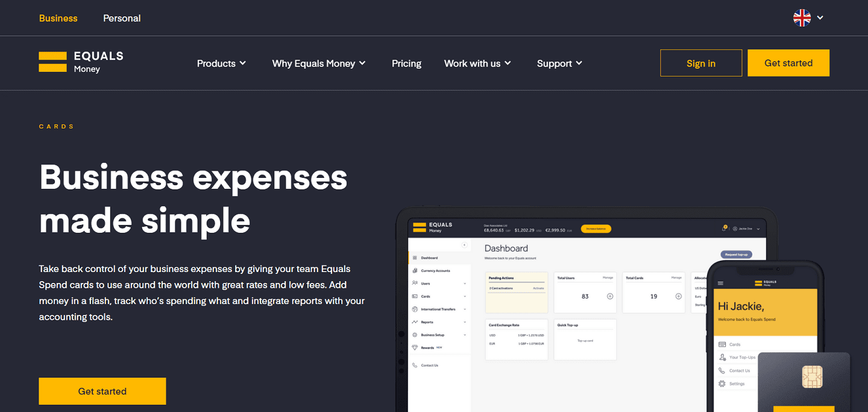Click the €2,999.50 EUR balance
The image size is (868, 412).
[559, 230]
